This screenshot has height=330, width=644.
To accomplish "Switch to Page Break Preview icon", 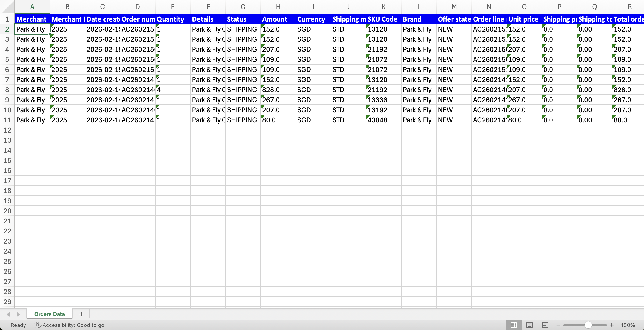I will [x=545, y=325].
